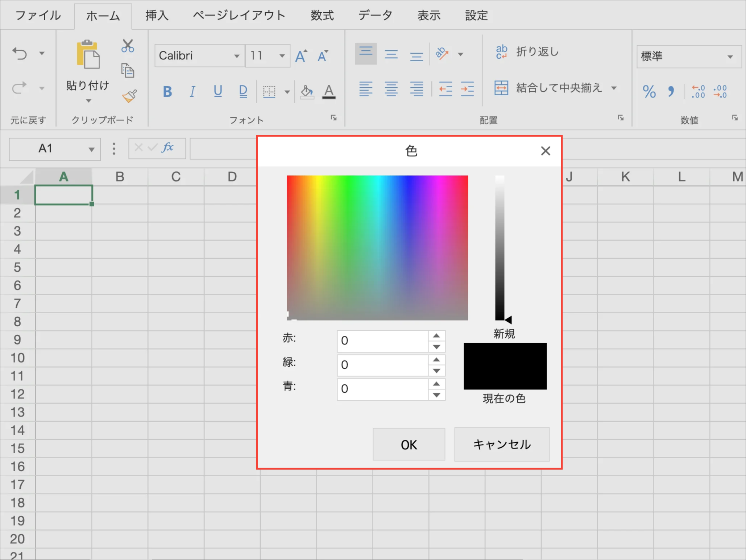Click the Cut scissors icon

(128, 46)
